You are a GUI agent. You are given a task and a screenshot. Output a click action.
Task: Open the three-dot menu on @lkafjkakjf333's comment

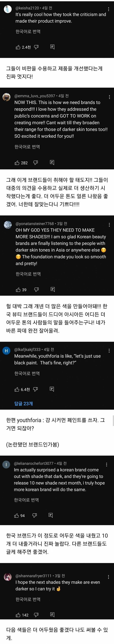coord(109,351)
